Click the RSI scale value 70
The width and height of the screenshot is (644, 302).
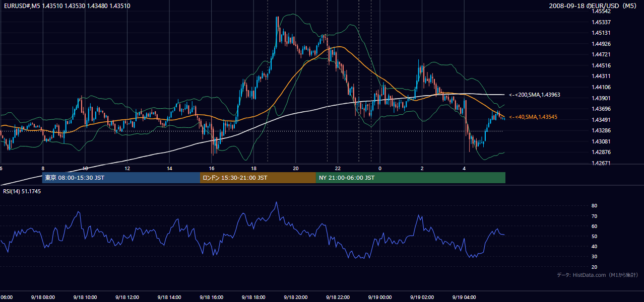[595, 216]
